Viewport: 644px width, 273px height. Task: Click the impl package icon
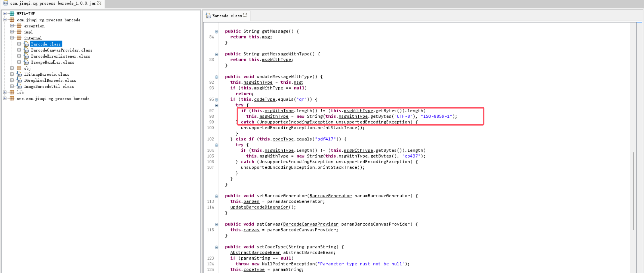point(19,32)
